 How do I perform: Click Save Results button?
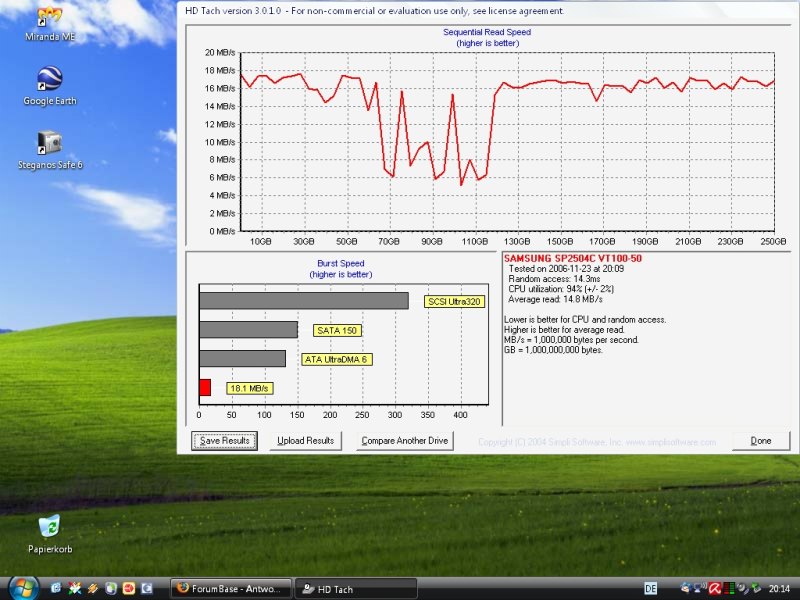coord(224,441)
